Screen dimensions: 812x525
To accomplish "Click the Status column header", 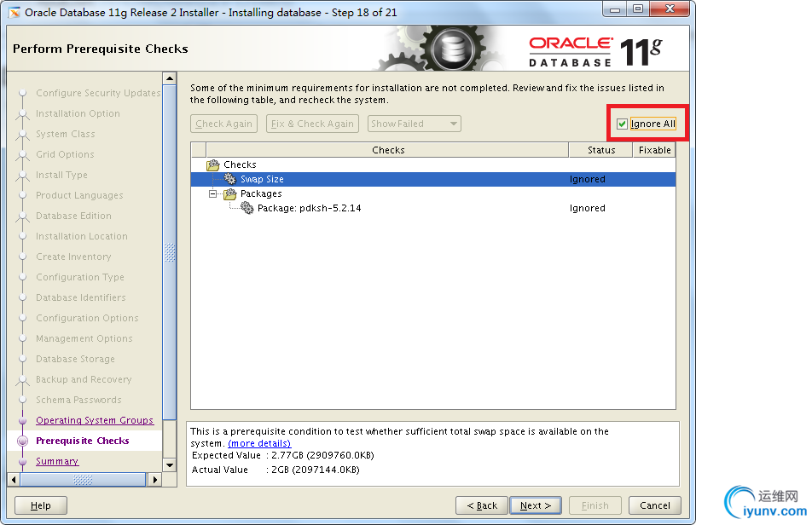I will click(601, 150).
